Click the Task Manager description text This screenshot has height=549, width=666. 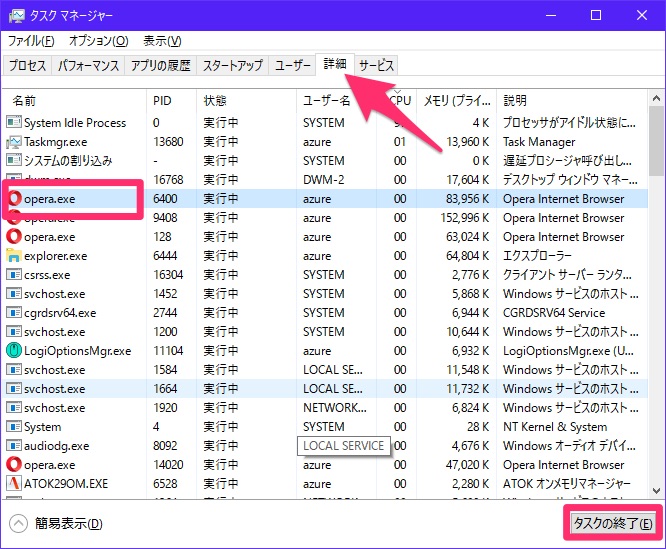(x=539, y=142)
